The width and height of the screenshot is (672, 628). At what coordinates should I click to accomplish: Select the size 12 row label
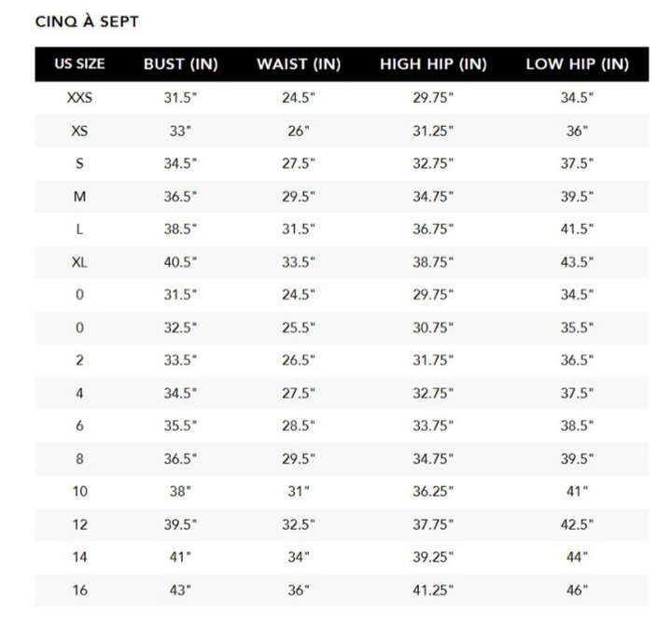point(79,524)
